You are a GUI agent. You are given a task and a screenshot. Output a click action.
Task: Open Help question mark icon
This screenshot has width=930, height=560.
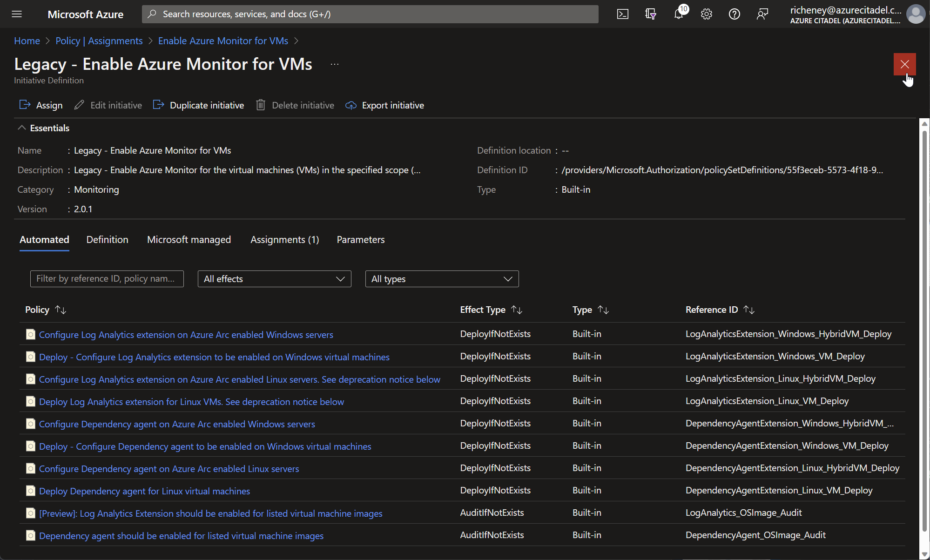735,14
